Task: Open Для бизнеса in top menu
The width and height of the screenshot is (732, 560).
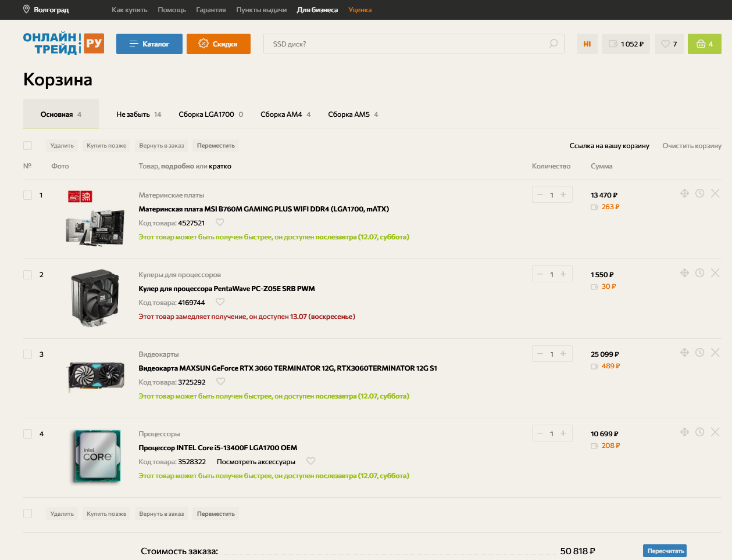Action: [x=317, y=10]
